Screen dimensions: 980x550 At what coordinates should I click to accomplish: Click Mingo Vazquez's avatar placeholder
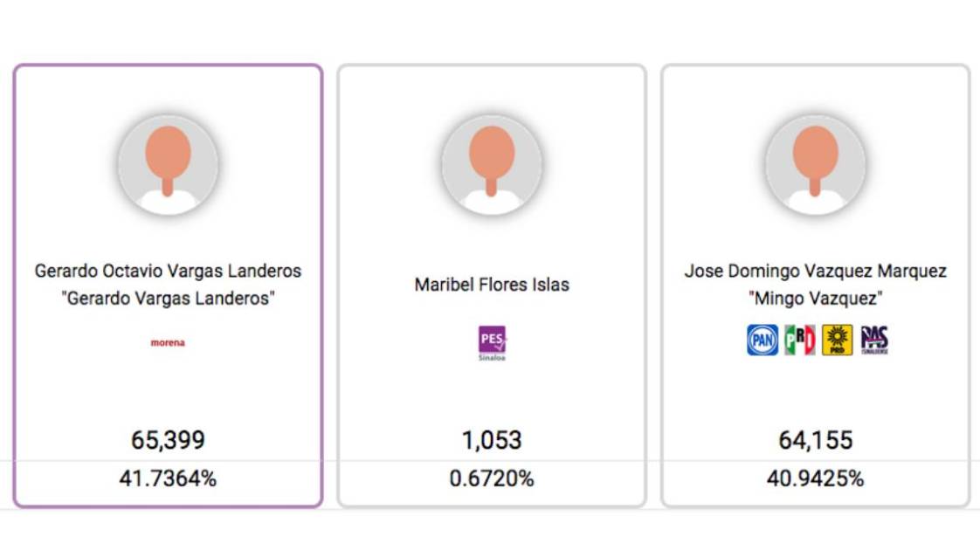click(815, 164)
